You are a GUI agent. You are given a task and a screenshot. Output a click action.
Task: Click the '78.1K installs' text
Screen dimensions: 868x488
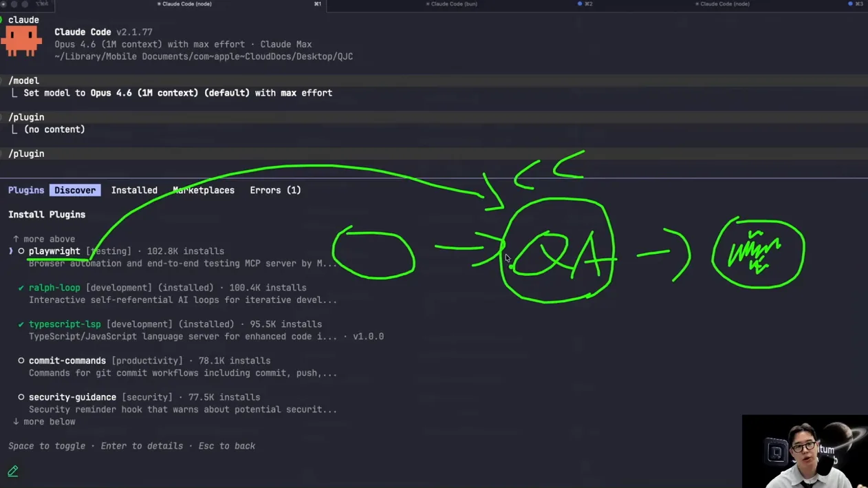click(234, 361)
